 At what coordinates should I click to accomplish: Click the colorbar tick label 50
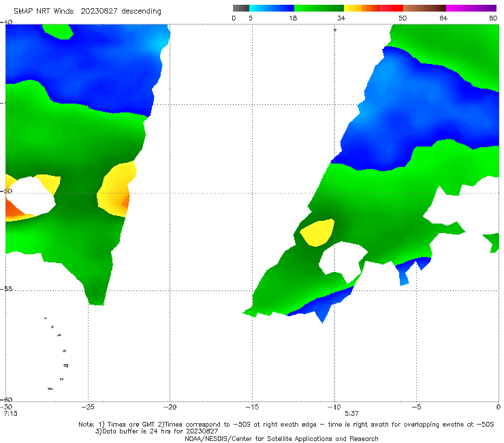[x=403, y=18]
